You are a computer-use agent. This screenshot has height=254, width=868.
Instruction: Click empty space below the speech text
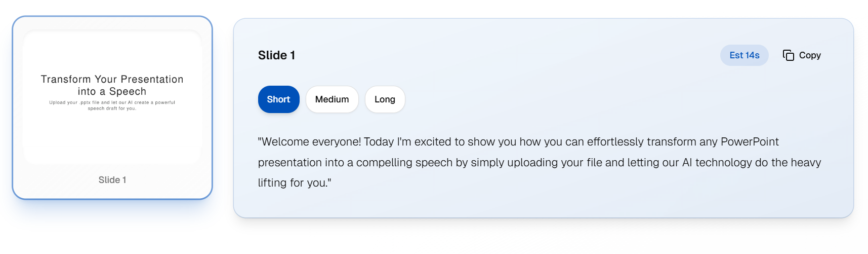542,204
